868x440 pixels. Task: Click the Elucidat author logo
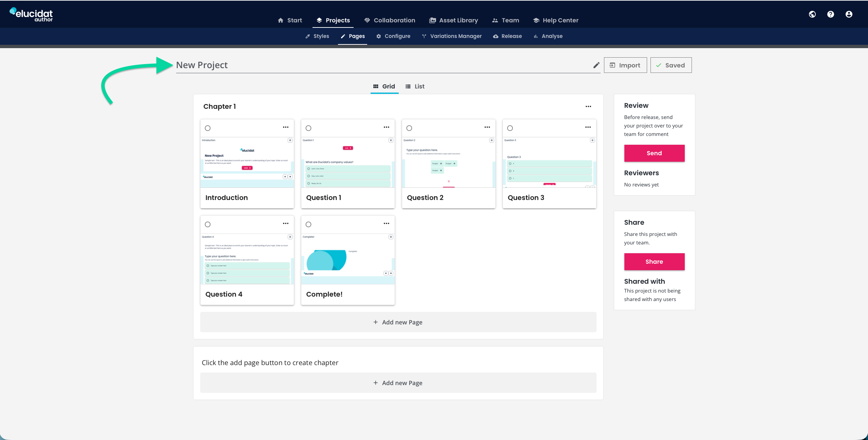tap(31, 15)
